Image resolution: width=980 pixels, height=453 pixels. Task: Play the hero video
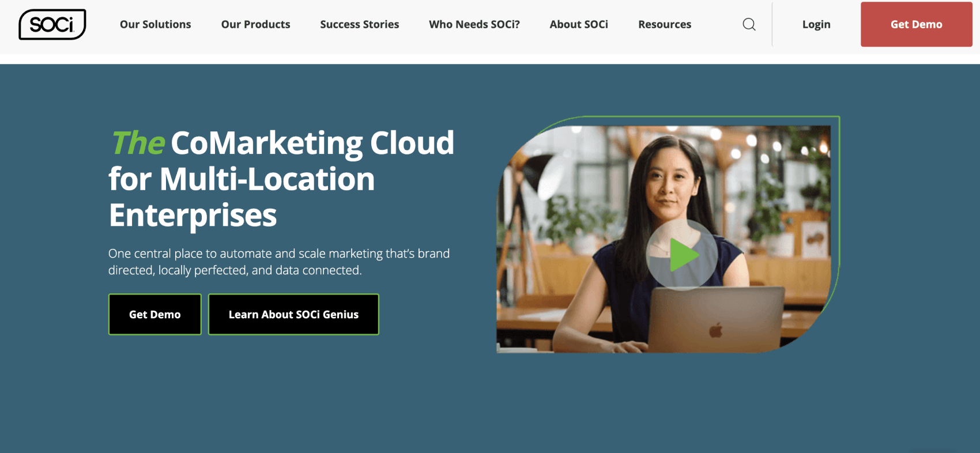[682, 255]
